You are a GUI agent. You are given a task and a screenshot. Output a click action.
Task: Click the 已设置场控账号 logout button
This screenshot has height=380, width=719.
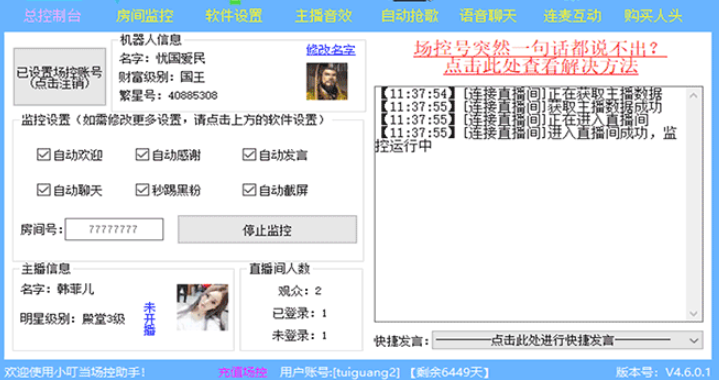pyautogui.click(x=60, y=77)
